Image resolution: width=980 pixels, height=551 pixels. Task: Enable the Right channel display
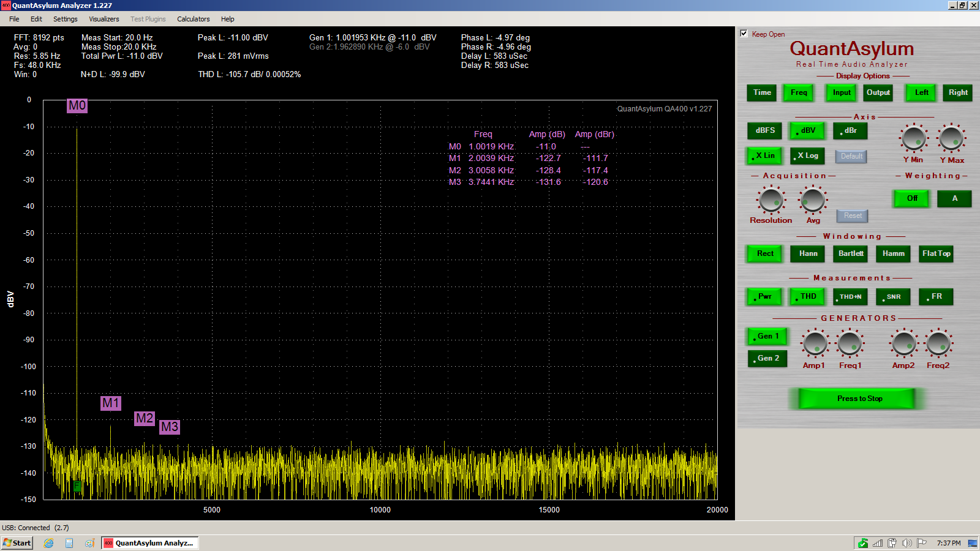pyautogui.click(x=958, y=92)
